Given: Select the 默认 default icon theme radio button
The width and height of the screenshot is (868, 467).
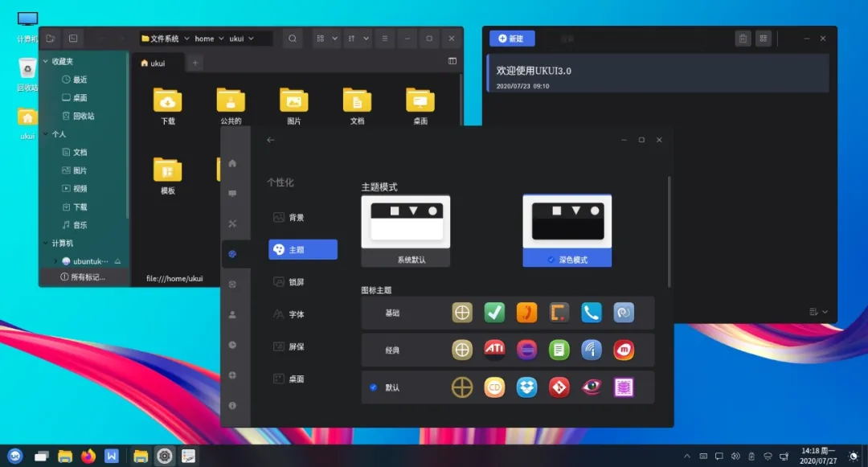Looking at the screenshot, I should tap(372, 387).
